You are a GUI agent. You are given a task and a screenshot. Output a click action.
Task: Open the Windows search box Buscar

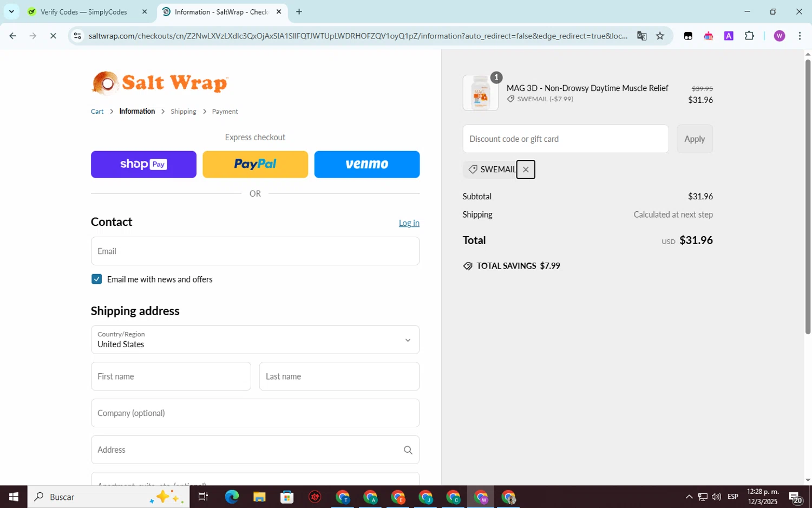(x=108, y=497)
